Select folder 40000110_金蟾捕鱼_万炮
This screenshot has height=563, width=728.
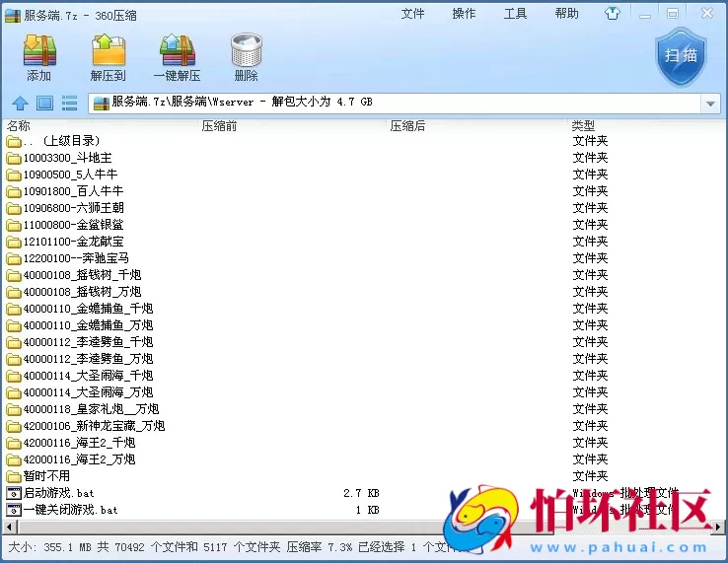pos(80,325)
